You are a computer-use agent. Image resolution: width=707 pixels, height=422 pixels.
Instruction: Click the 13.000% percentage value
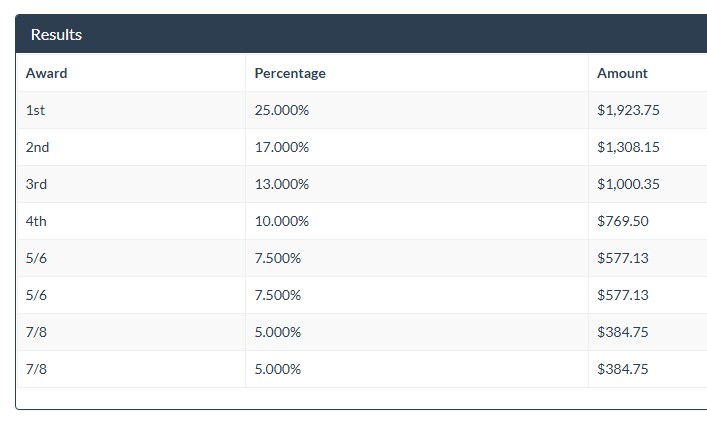click(x=282, y=184)
